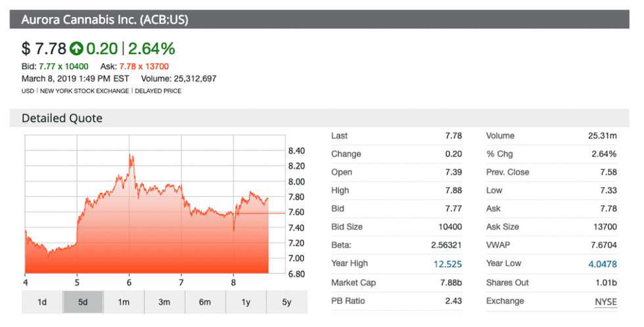Image resolution: width=644 pixels, height=327 pixels.
Task: Click the green 2.64% change in the header
Action: 151,49
